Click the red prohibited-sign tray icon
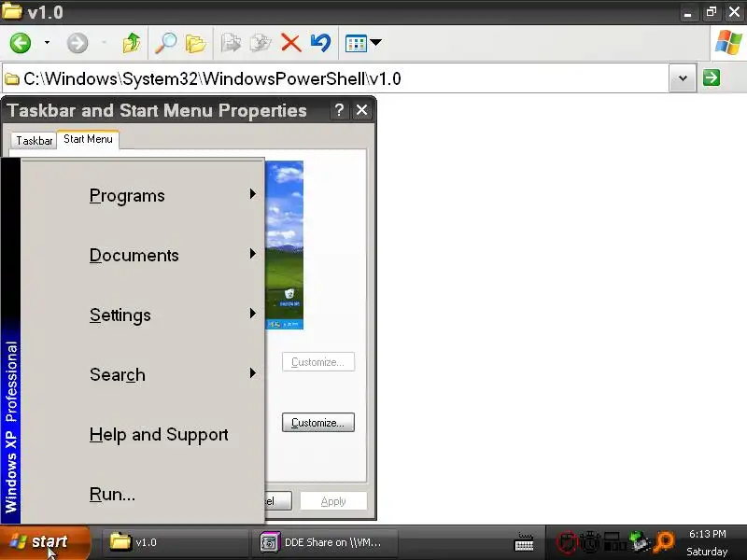 tap(567, 541)
